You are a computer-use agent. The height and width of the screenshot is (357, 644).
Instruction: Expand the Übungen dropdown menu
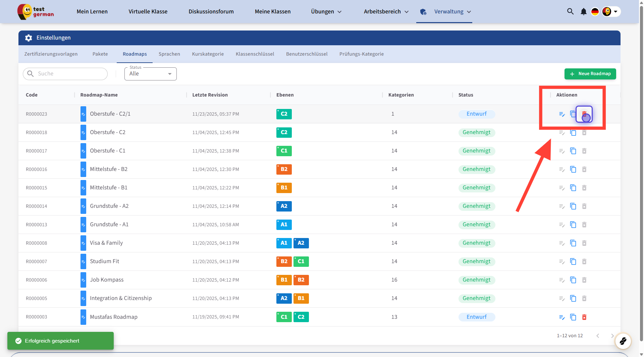click(x=326, y=12)
